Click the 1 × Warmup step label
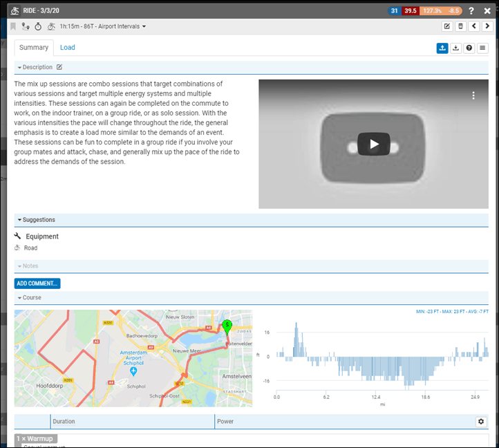The height and width of the screenshot is (448, 499). pyautogui.click(x=36, y=438)
